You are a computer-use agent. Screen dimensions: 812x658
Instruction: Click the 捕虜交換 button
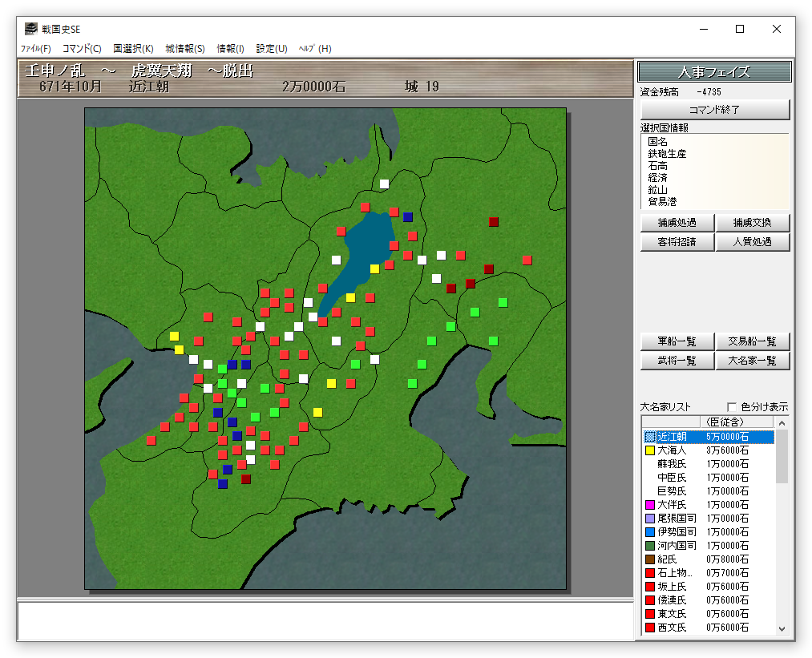(x=752, y=223)
